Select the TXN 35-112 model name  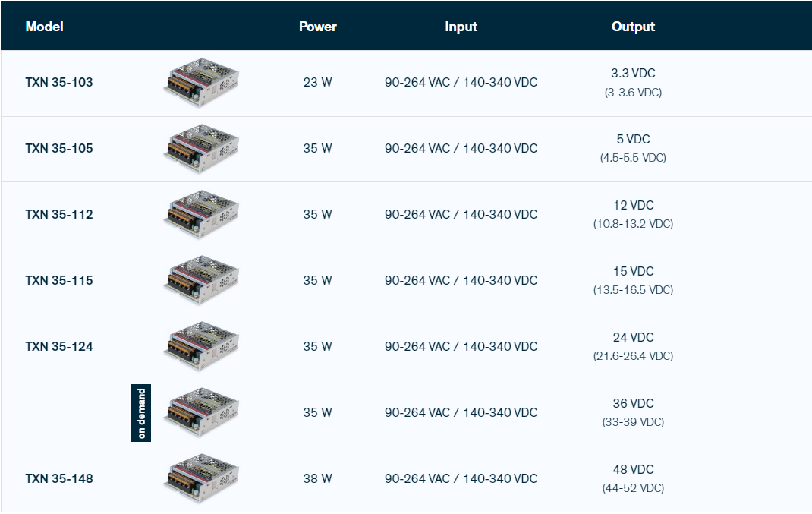point(59,215)
